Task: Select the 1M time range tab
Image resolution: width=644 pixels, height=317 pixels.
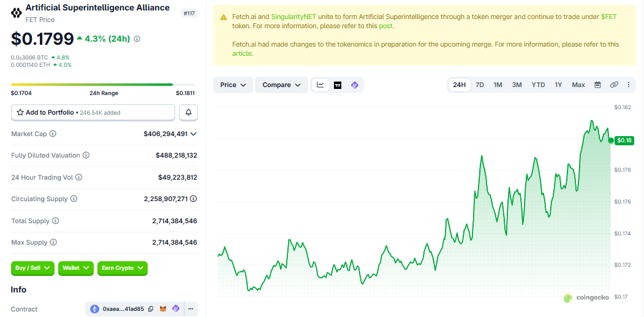Action: (498, 85)
